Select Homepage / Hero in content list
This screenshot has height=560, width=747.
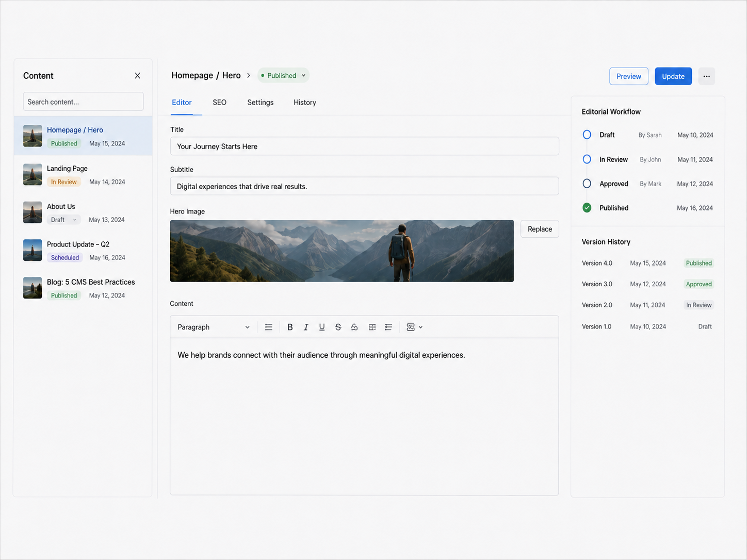(x=83, y=136)
